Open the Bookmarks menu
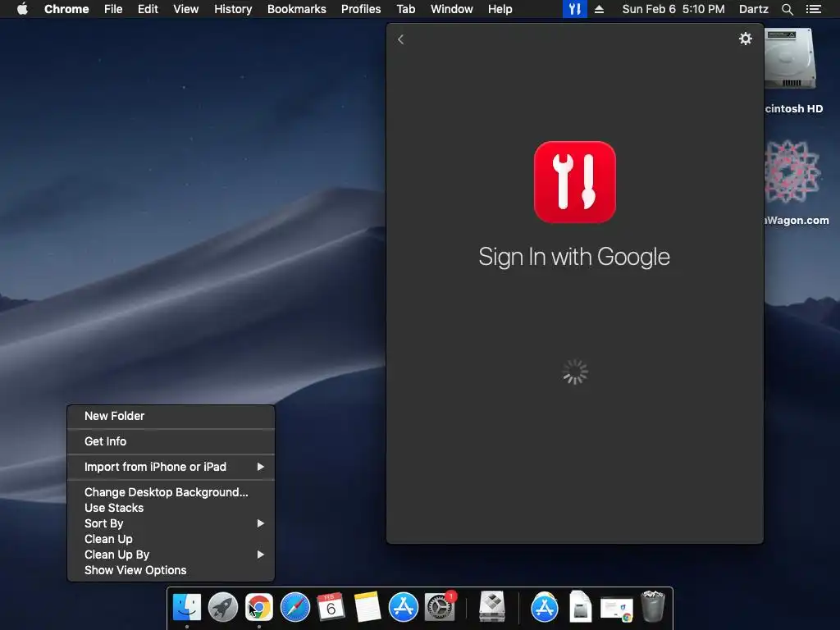Screen dimensions: 840x630 click(x=297, y=9)
